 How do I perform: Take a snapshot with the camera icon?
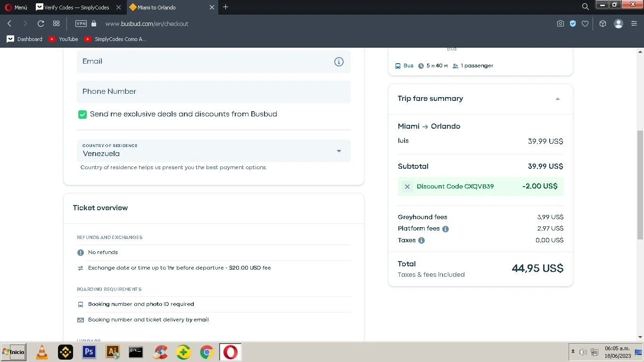point(560,24)
